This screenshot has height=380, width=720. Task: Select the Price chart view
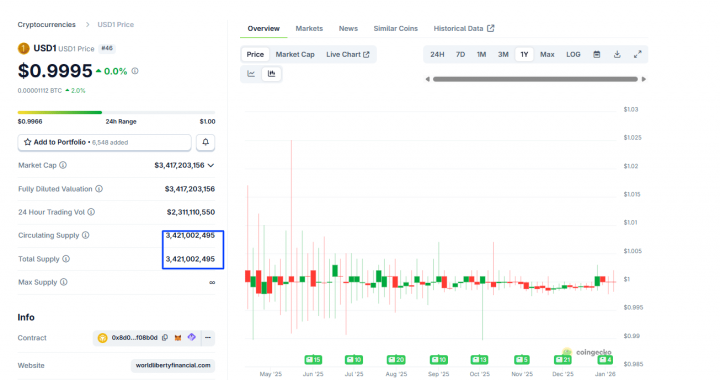pyautogui.click(x=255, y=55)
